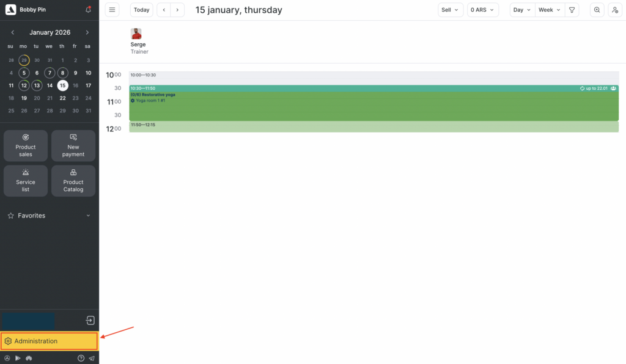Go to next month in mini calendar
Screen dimensions: 626x364
[87, 32]
